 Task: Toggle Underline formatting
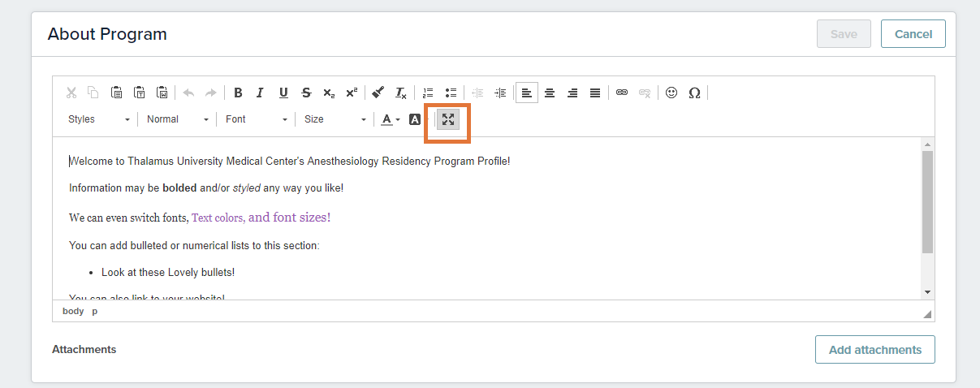click(x=283, y=93)
